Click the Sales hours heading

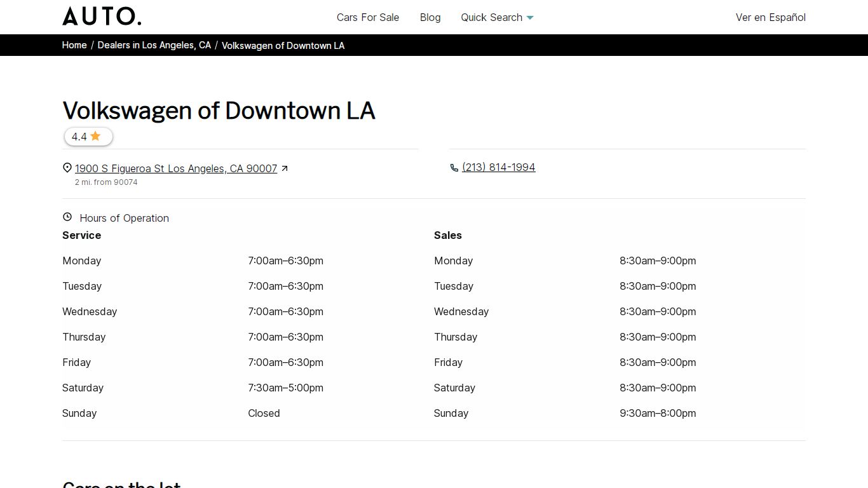[x=448, y=235]
